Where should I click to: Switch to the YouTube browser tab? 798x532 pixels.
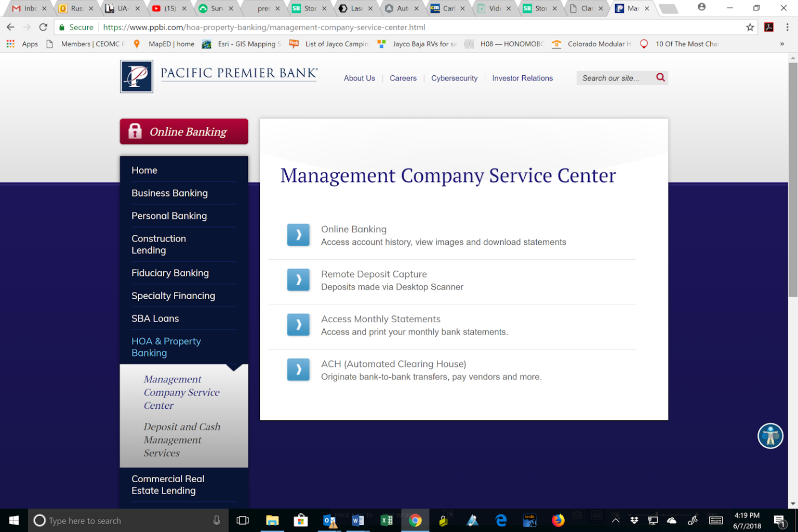tap(169, 8)
